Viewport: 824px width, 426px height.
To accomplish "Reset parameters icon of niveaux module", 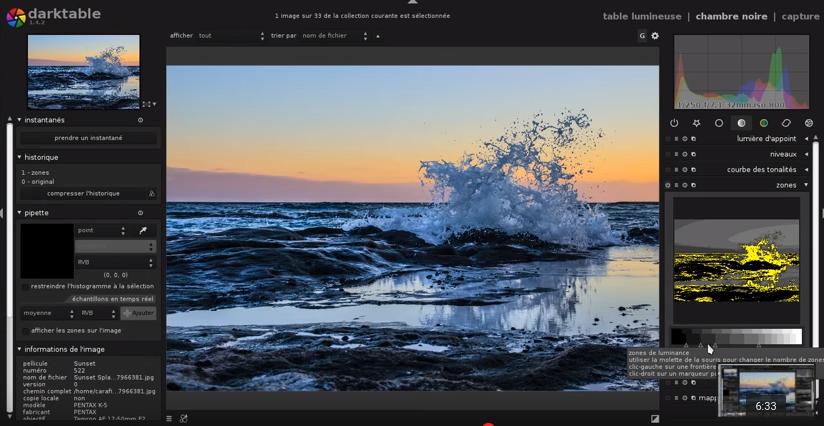I will (x=685, y=154).
